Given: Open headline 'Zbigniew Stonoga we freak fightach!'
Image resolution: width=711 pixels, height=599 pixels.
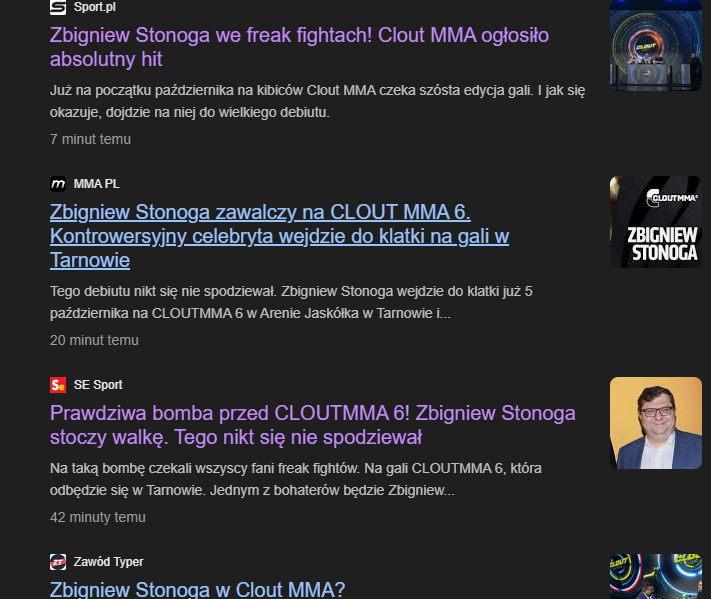Looking at the screenshot, I should (x=299, y=47).
